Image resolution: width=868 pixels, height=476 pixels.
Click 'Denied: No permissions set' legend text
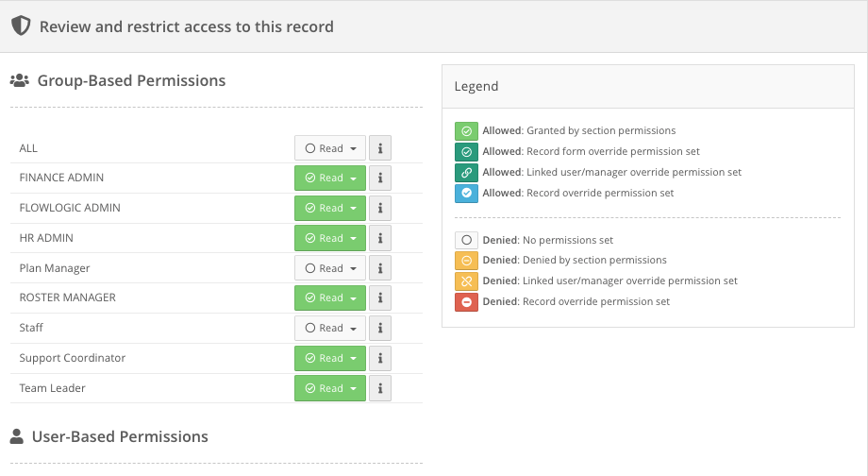pyautogui.click(x=547, y=240)
